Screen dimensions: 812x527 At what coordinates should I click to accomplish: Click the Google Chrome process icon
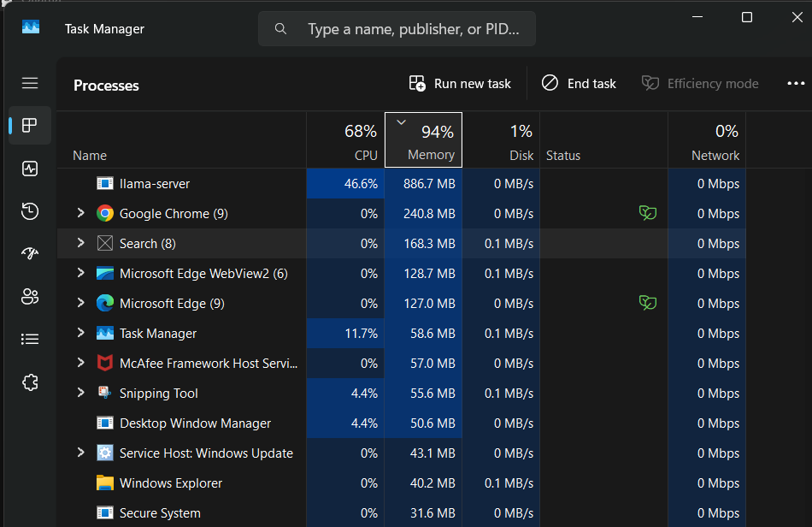105,214
